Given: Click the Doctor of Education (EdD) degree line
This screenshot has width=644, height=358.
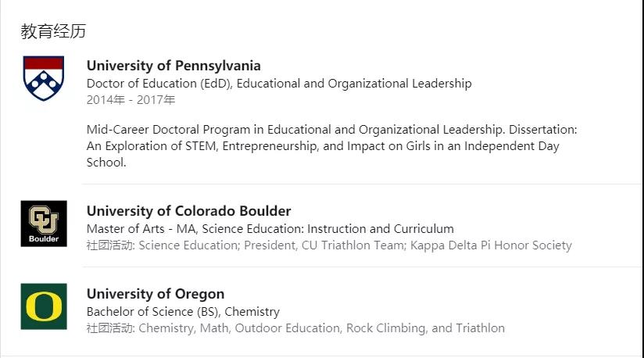Looking at the screenshot, I should [x=279, y=84].
